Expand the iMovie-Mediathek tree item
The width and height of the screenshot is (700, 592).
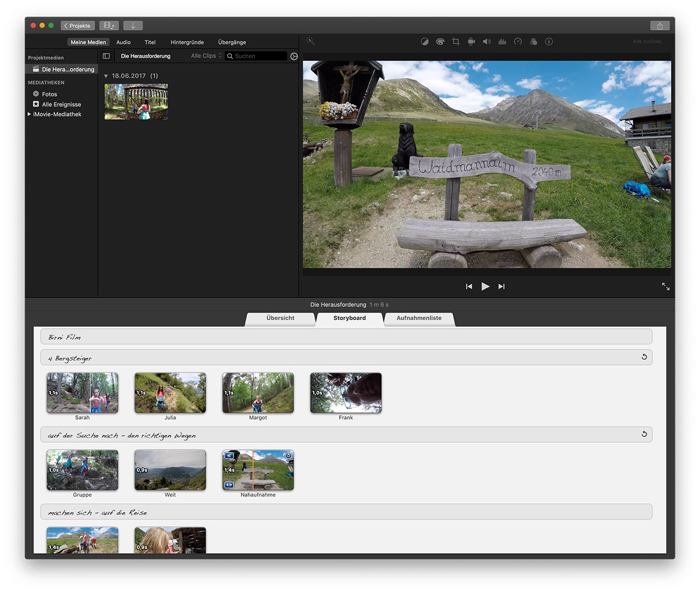30,114
